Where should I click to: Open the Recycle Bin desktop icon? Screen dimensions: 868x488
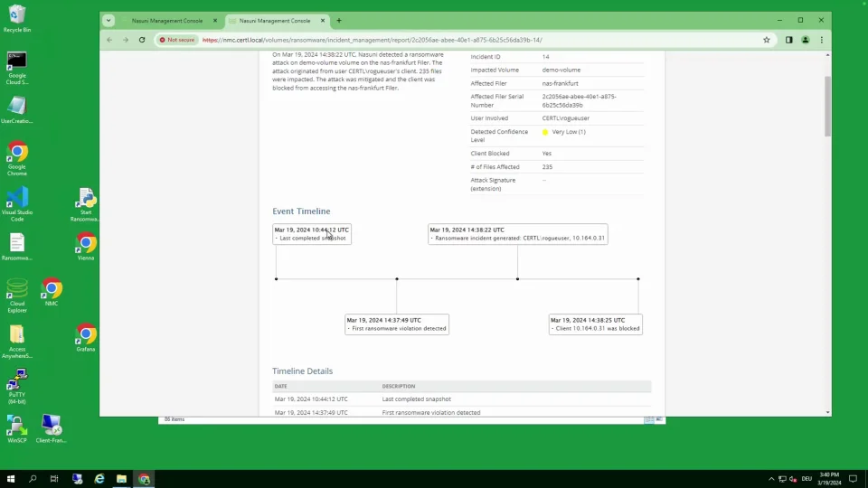coord(16,18)
